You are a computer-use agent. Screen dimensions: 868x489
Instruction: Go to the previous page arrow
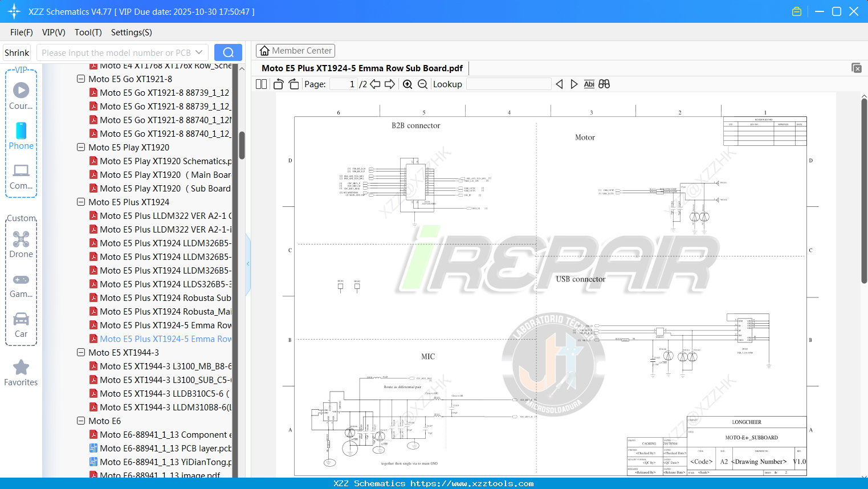tap(375, 84)
